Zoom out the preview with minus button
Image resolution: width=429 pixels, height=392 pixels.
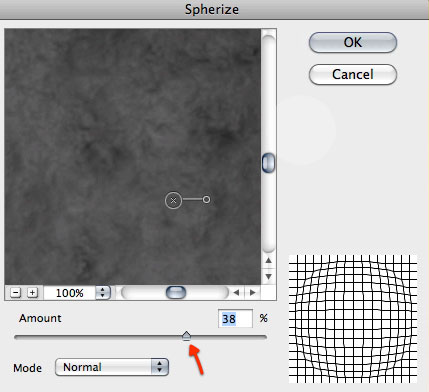(x=16, y=293)
